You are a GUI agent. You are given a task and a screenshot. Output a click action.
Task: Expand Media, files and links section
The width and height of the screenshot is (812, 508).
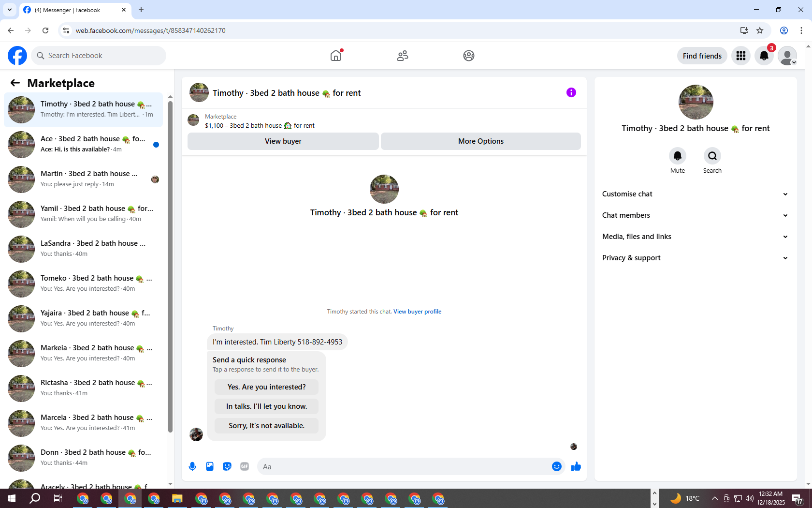point(696,237)
